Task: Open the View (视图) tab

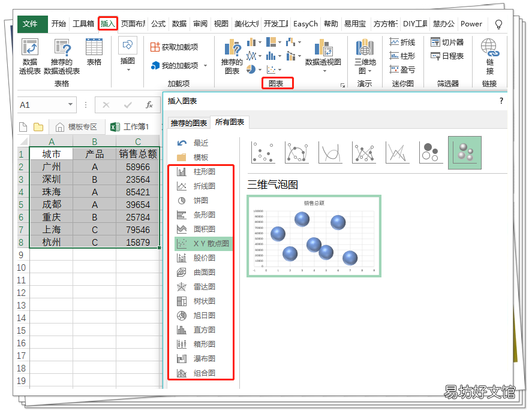Action: [x=221, y=24]
